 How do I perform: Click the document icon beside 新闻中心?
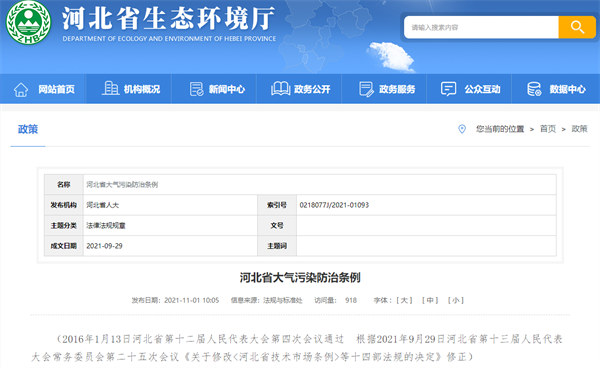196,89
